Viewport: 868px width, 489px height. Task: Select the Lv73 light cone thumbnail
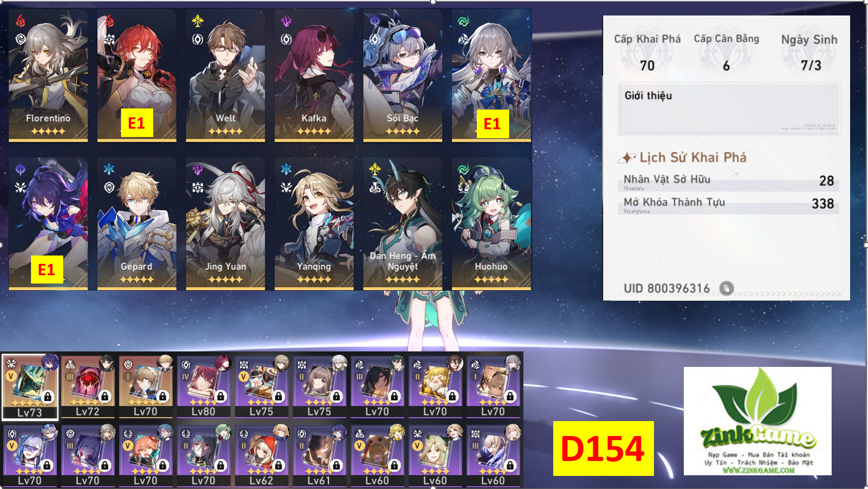tap(30, 387)
